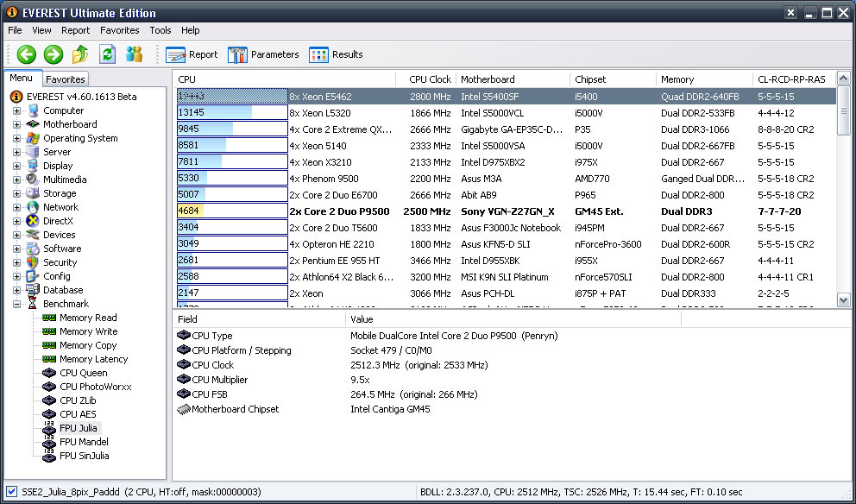Select the Operating System tree icon
The height and width of the screenshot is (504, 856).
coord(33,138)
